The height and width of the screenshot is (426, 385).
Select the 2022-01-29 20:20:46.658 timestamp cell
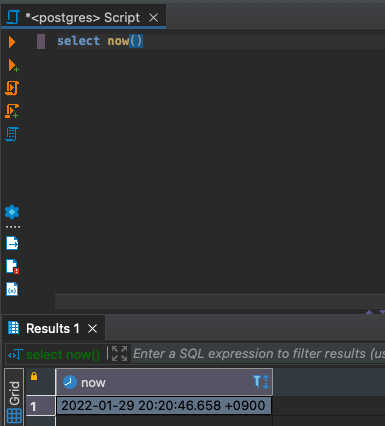(164, 406)
